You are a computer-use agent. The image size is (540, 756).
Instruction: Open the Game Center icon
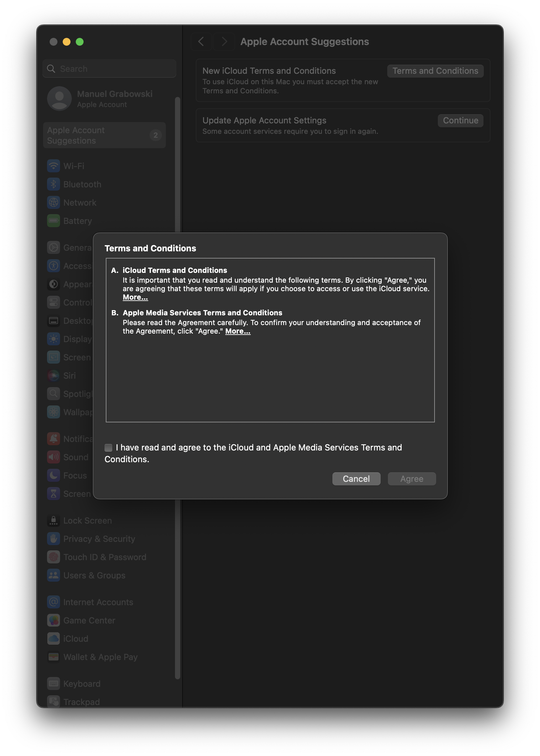54,620
